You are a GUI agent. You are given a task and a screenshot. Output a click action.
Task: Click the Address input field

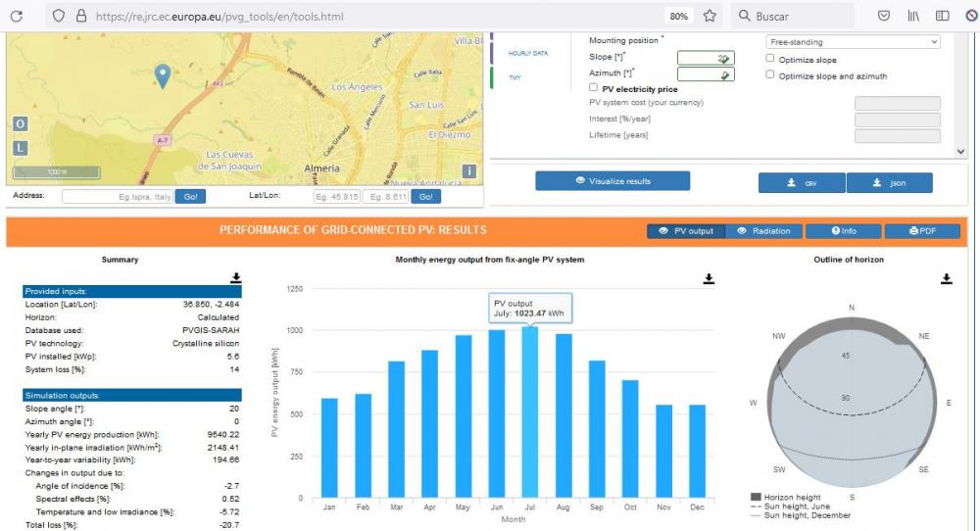coord(118,197)
